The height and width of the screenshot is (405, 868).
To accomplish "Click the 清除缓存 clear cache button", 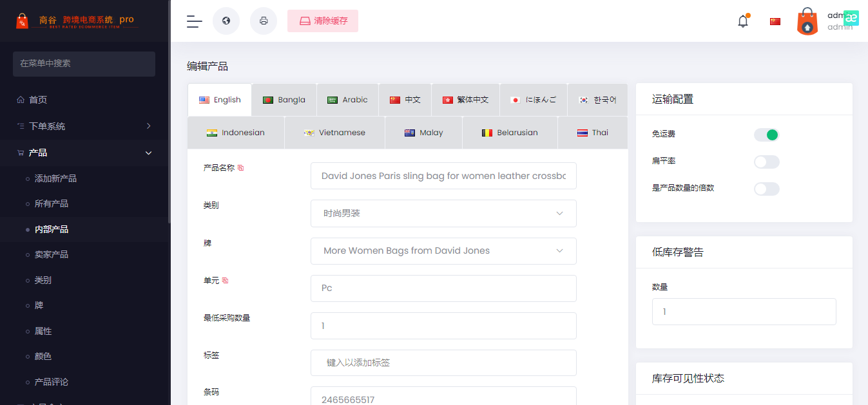I will [323, 21].
